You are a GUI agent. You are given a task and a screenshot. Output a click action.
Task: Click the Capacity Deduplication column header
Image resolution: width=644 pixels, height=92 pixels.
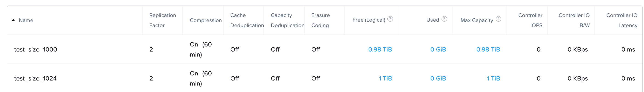tap(287, 20)
